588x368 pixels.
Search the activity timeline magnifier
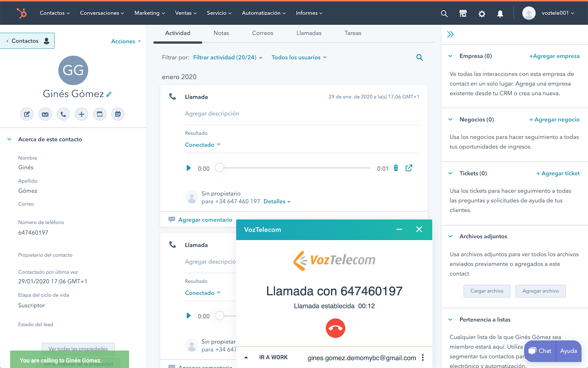419,57
